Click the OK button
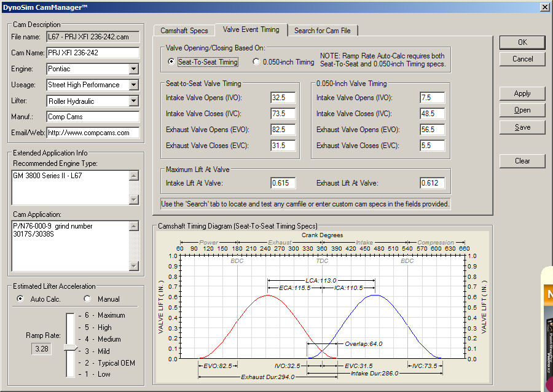The image size is (553, 392). (x=522, y=42)
